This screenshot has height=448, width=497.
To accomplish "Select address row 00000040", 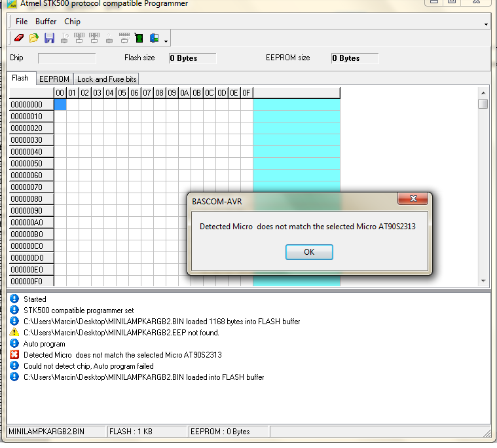I will pos(31,152).
